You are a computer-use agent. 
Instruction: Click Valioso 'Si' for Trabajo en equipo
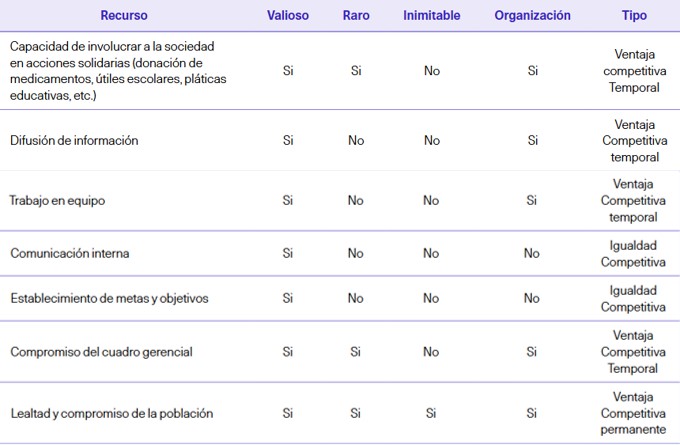pos(288,201)
